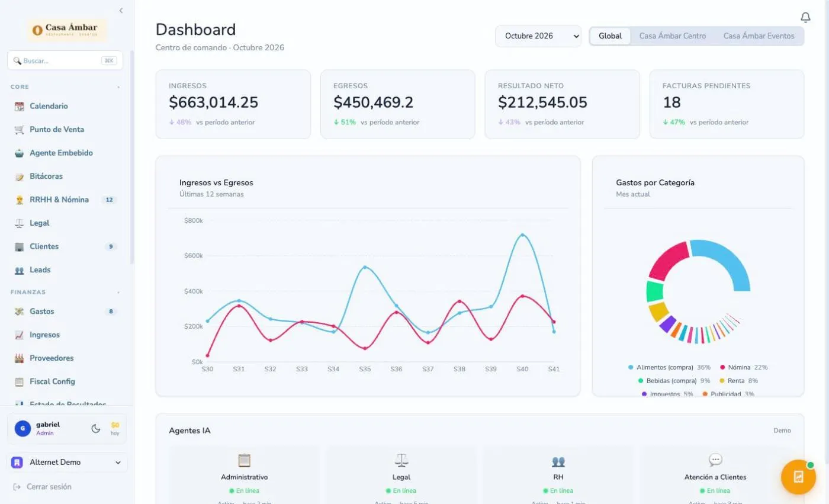Click the Proveedores factory icon
Image resolution: width=829 pixels, height=504 pixels.
coord(19,358)
